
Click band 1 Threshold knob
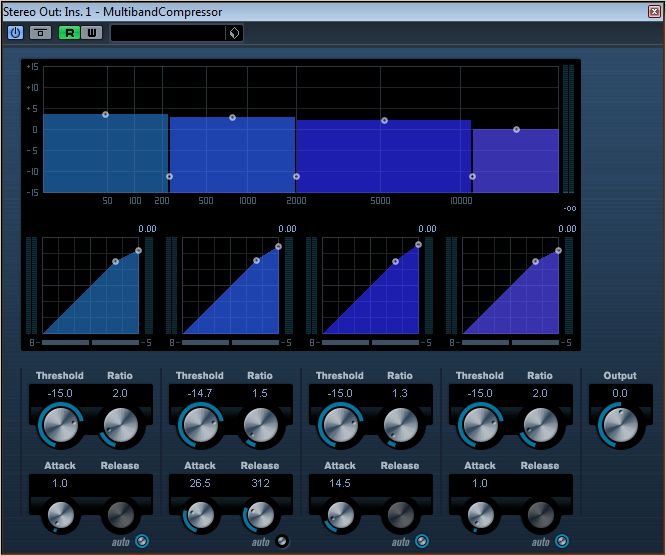click(x=61, y=425)
